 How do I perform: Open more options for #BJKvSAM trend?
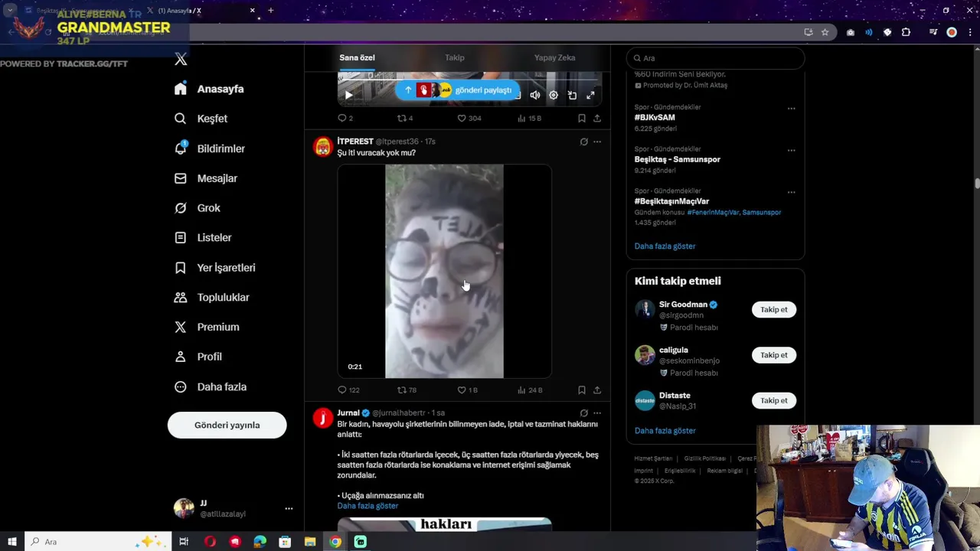[792, 108]
